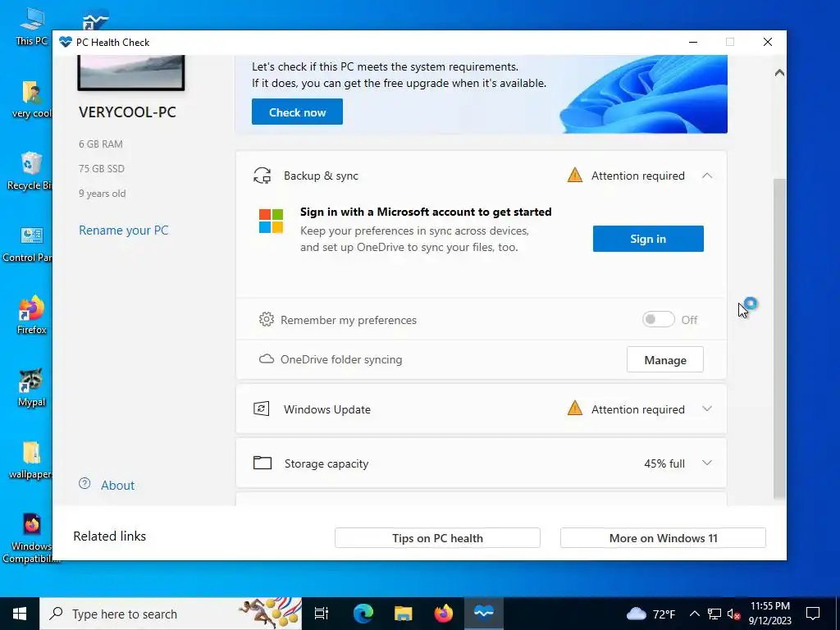Click the weather cloud 72°F widget
Screen dimensions: 840x630
pyautogui.click(x=651, y=614)
